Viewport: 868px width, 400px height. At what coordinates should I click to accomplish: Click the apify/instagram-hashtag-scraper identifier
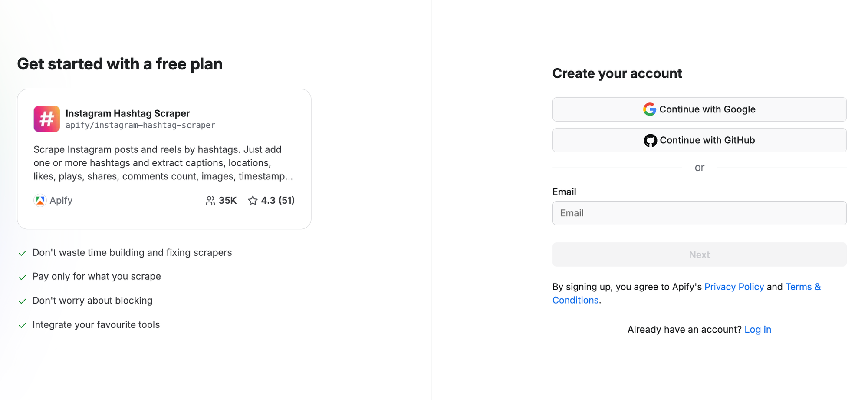(140, 125)
